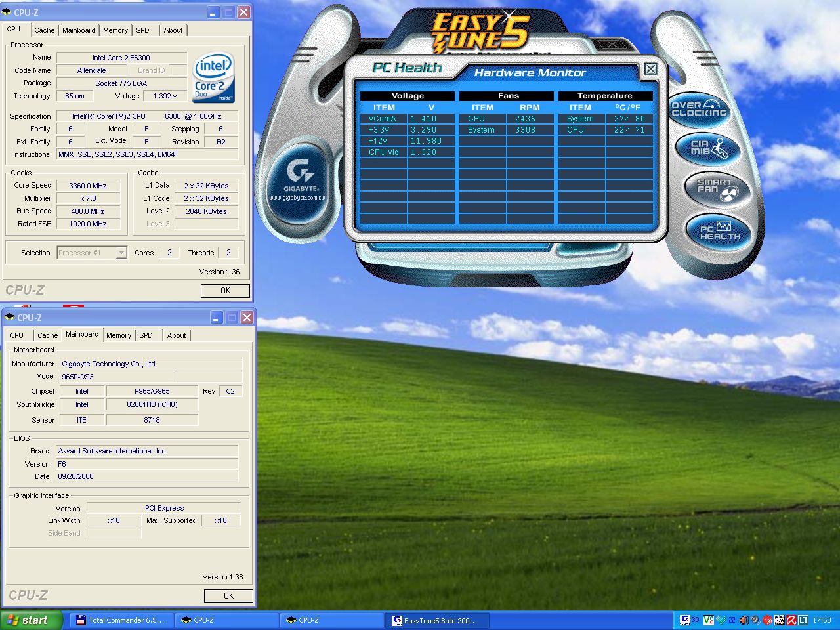The image size is (840, 630).
Task: Open the Start menu
Action: tap(31, 620)
